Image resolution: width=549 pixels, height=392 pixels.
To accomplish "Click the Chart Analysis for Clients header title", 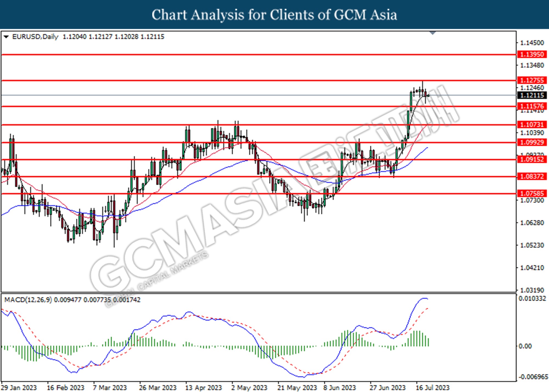I will point(274,15).
